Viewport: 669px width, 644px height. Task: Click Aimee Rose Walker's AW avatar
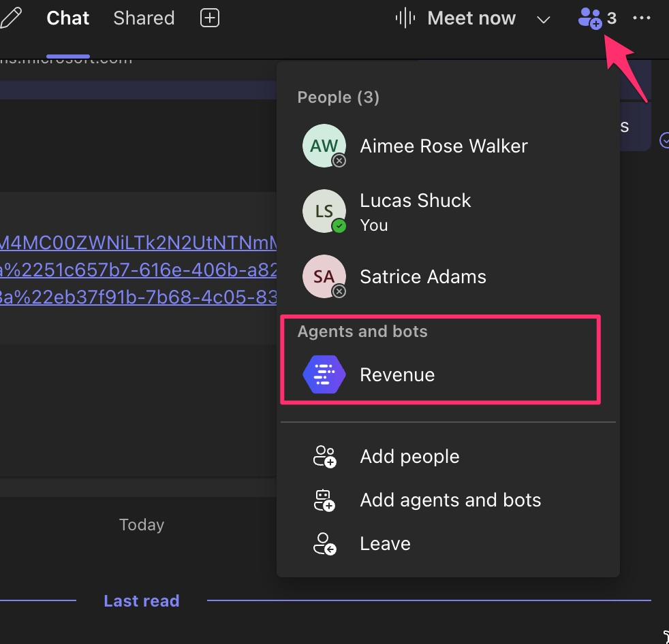click(324, 146)
